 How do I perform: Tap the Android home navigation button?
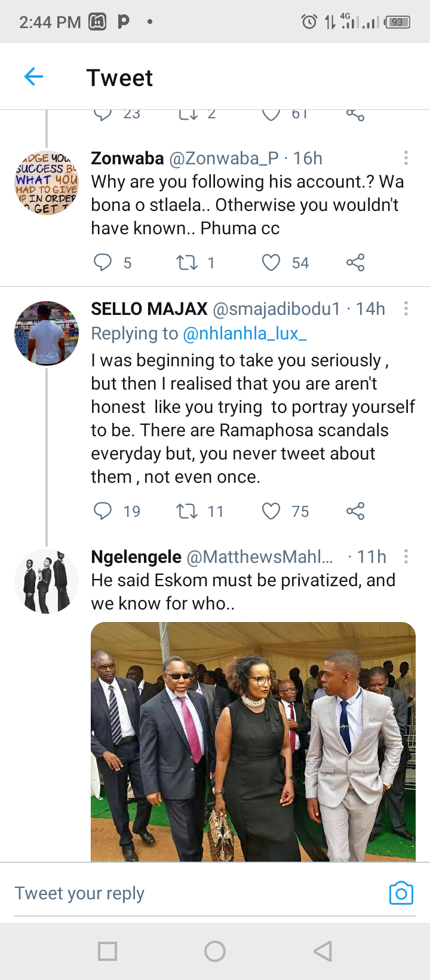[x=215, y=951]
